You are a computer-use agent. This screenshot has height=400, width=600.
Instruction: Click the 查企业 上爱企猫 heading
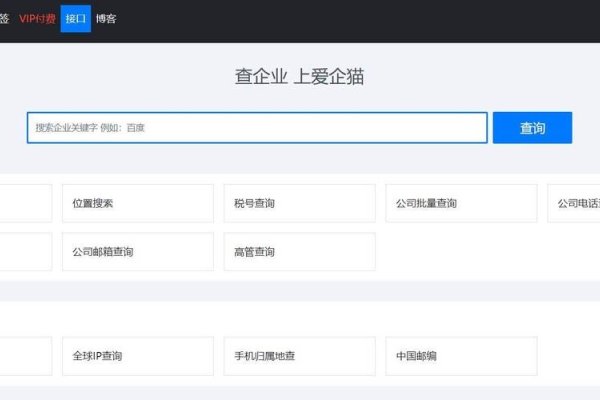click(x=299, y=76)
